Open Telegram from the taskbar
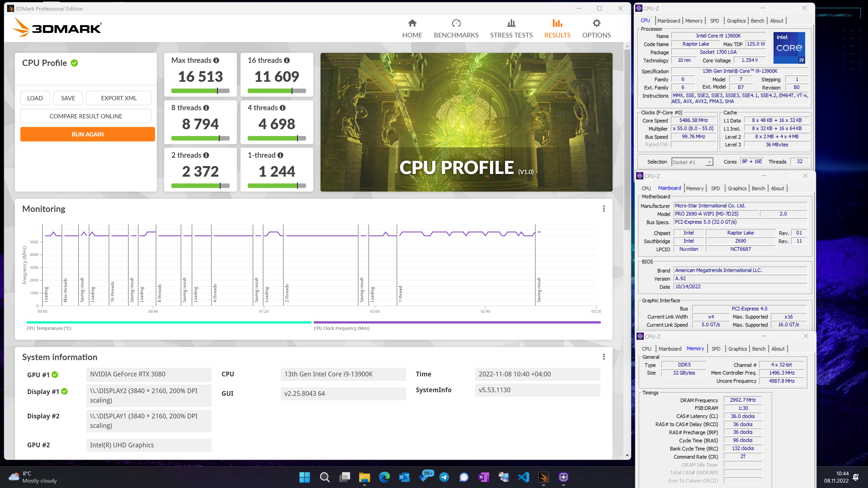868x488 pixels. (x=444, y=477)
